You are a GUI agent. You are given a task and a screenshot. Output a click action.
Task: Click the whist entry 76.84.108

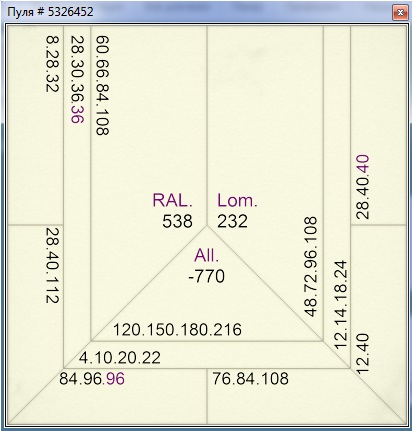(250, 379)
